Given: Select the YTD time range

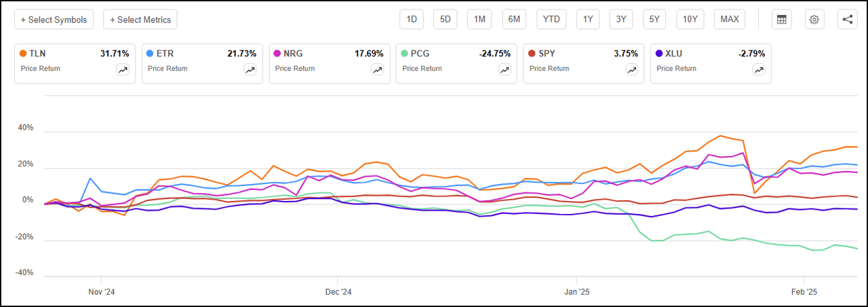Looking at the screenshot, I should [551, 20].
